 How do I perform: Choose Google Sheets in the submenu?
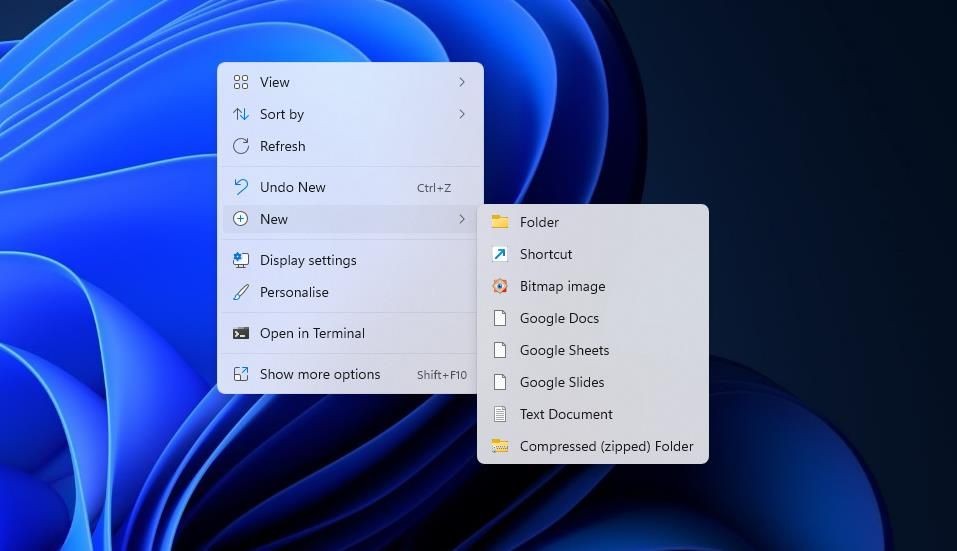[593, 350]
